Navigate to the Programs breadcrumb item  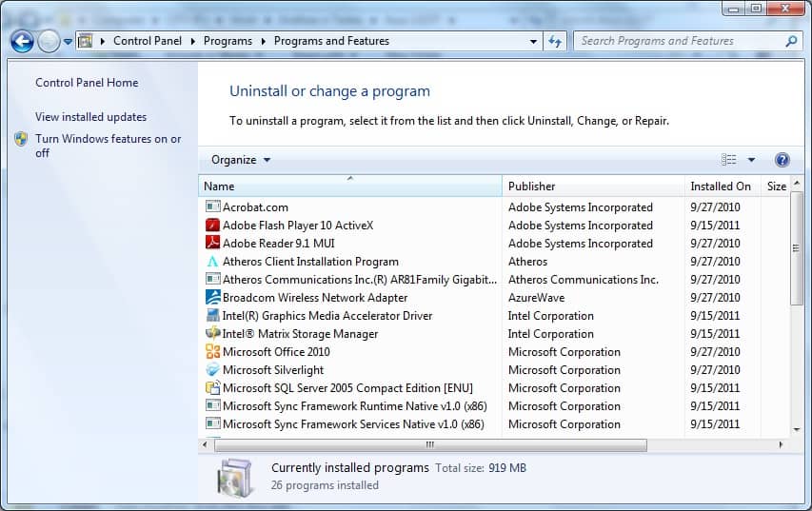[228, 41]
